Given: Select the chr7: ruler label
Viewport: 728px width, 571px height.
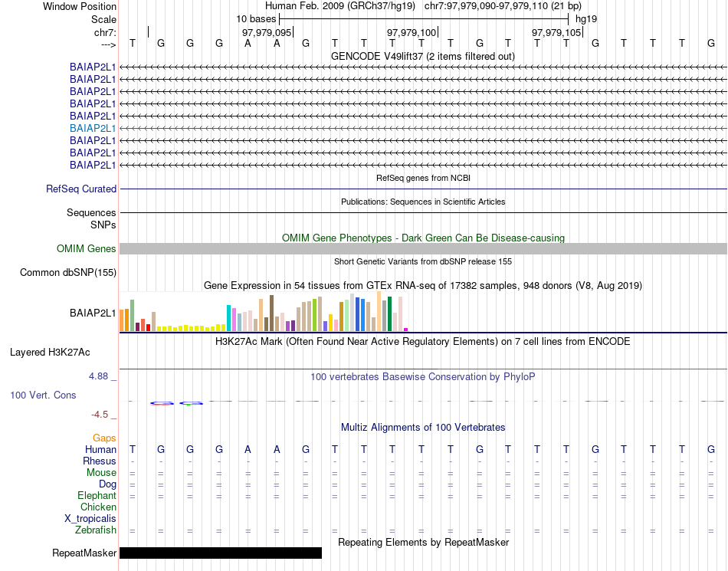Looking at the screenshot, I should pos(105,32).
